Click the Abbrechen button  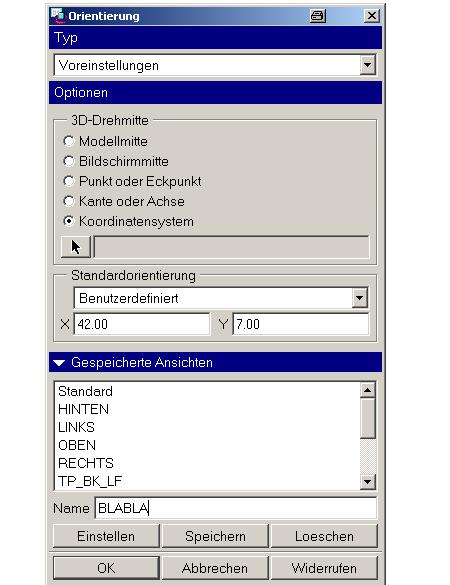(215, 568)
